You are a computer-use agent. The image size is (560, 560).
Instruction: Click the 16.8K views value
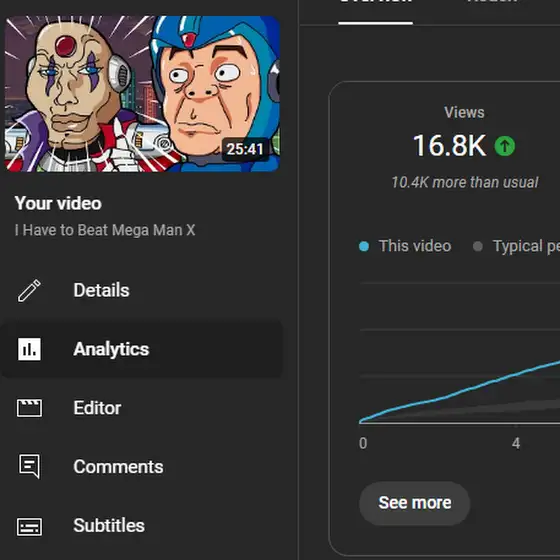[449, 146]
